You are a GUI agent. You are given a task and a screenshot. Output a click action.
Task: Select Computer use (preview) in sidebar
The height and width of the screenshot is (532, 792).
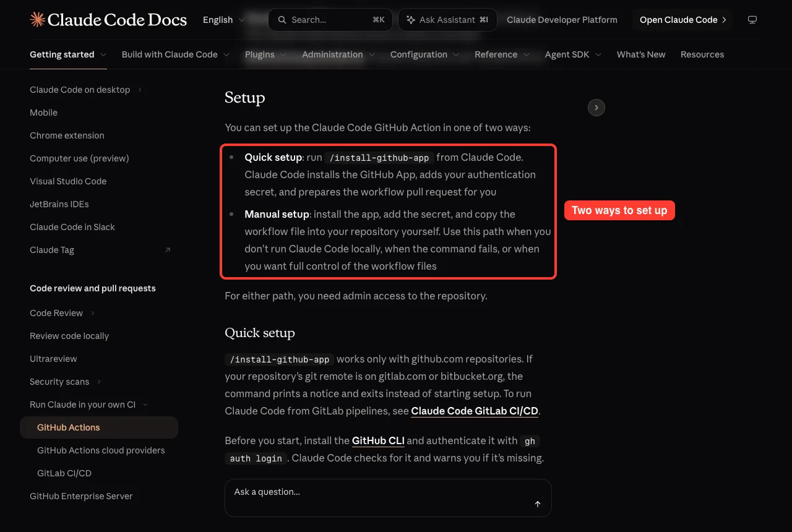click(x=79, y=158)
